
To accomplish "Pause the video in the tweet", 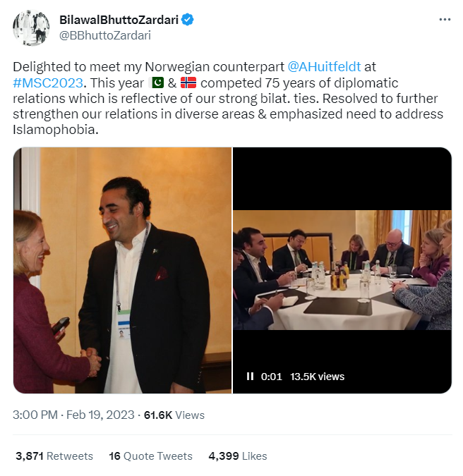I will point(250,377).
